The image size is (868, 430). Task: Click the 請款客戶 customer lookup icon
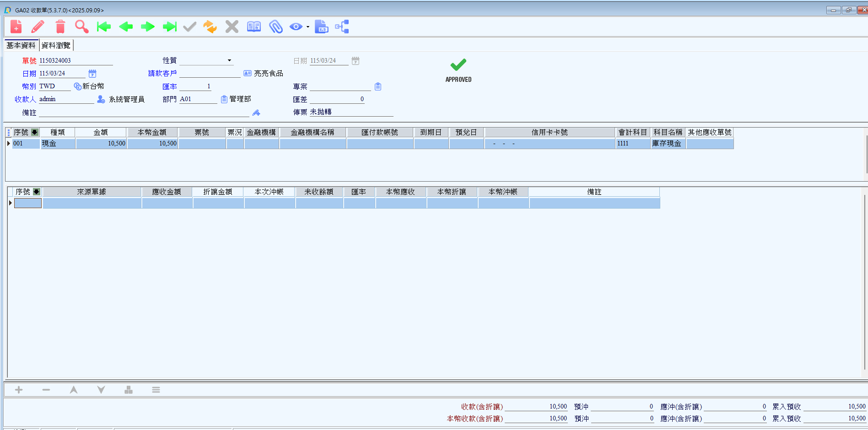pos(248,73)
